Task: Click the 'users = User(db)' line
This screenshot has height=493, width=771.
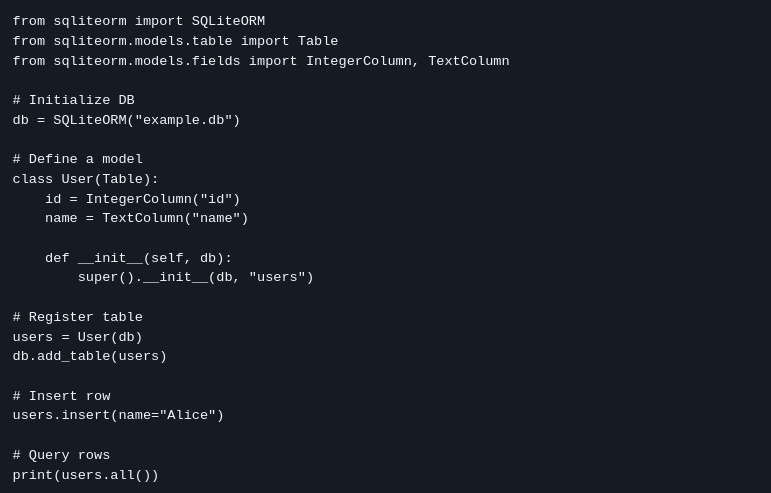Action: point(77,337)
